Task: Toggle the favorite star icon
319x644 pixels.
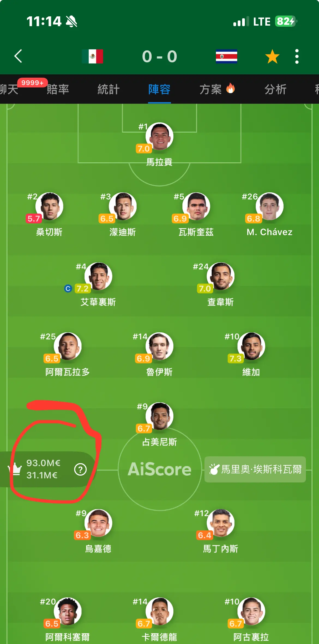Action: click(x=272, y=56)
